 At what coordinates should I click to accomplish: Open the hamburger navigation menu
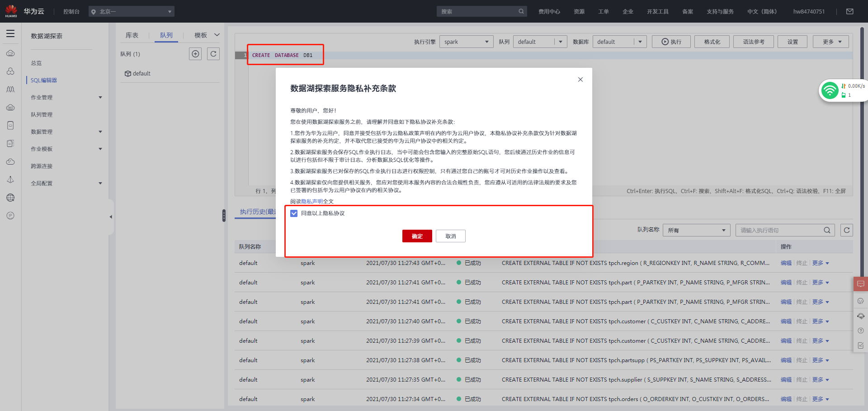point(10,34)
